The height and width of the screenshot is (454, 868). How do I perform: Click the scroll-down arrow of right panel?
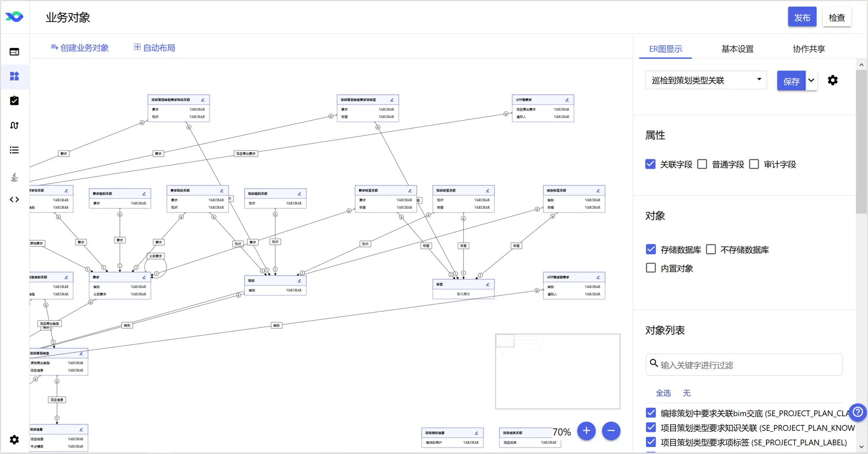pyautogui.click(x=861, y=447)
